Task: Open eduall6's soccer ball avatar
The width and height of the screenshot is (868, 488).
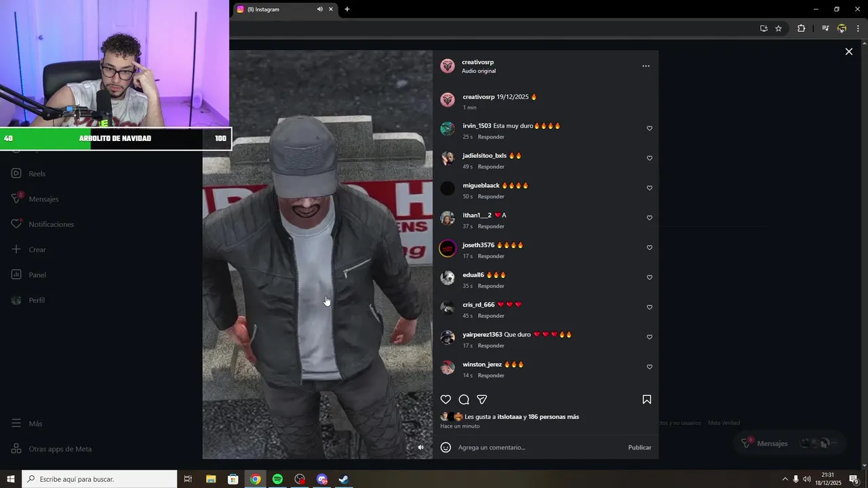Action: (x=448, y=278)
